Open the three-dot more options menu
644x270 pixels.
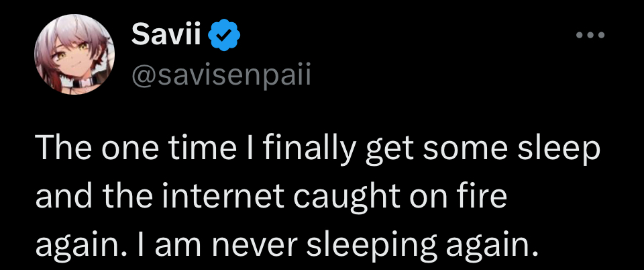point(592,36)
